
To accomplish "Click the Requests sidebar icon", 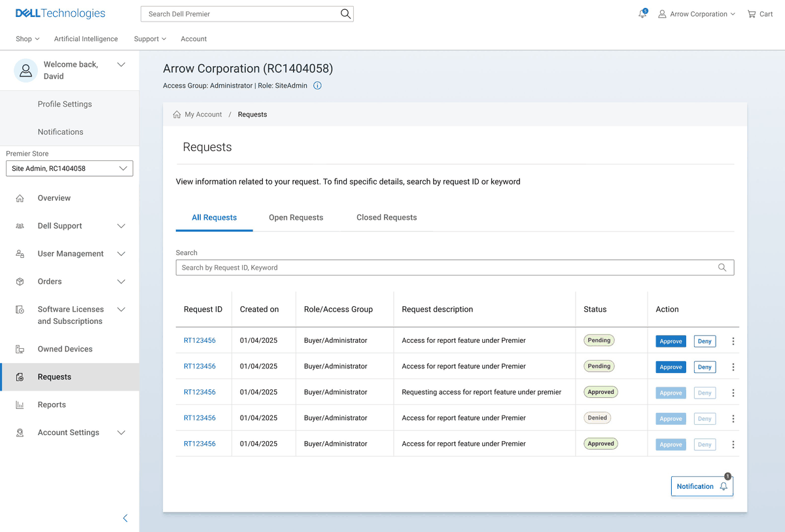I will tap(20, 377).
